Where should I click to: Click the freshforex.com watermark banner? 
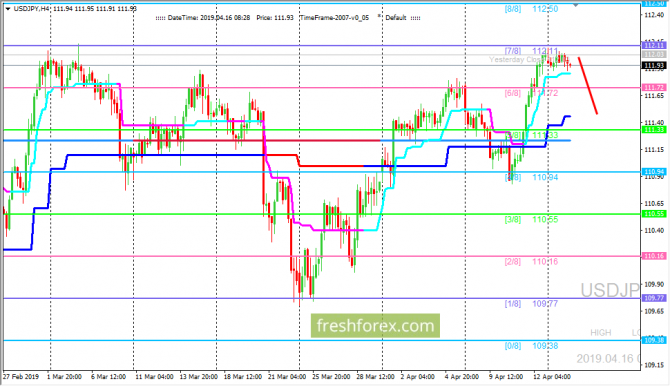click(x=375, y=326)
